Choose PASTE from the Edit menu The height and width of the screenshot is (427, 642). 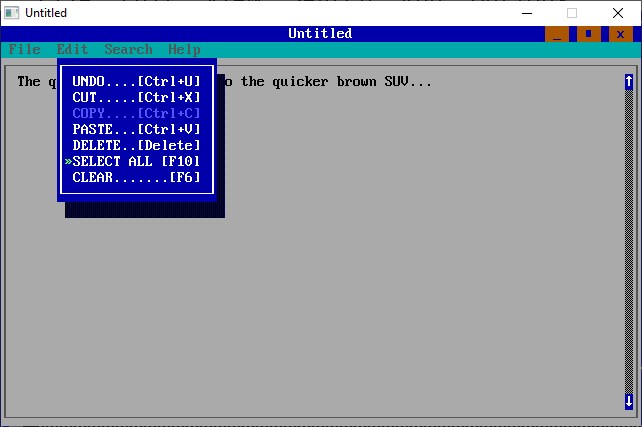(136, 129)
